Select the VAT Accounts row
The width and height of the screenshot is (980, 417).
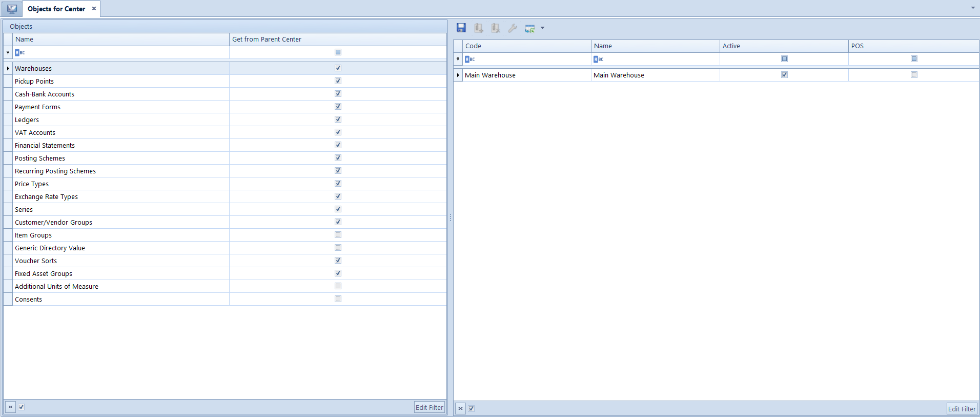[x=225, y=132]
